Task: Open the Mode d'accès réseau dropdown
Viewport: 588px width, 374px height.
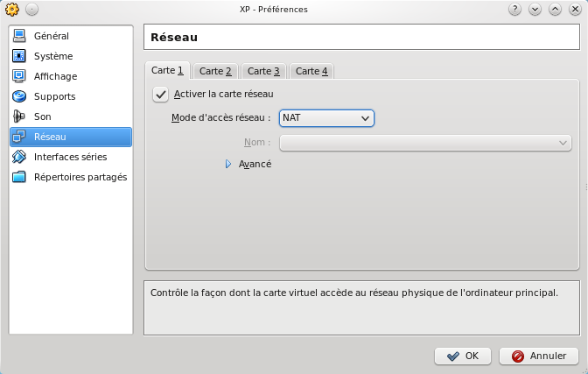Action: pos(326,117)
